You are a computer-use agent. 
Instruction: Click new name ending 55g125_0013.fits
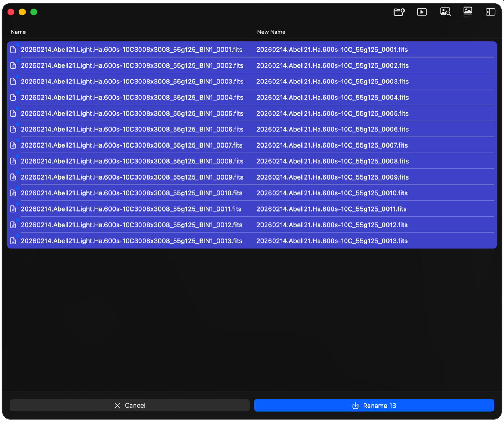tap(332, 241)
